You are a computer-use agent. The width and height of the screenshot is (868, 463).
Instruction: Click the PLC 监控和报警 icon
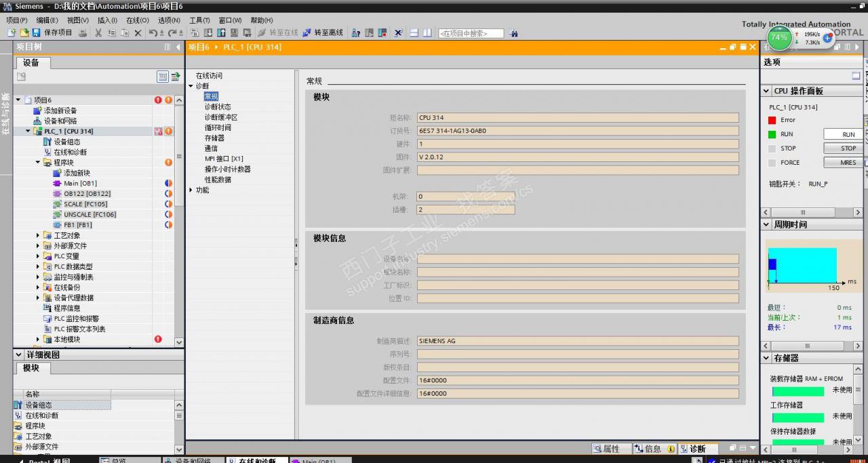pyautogui.click(x=47, y=319)
